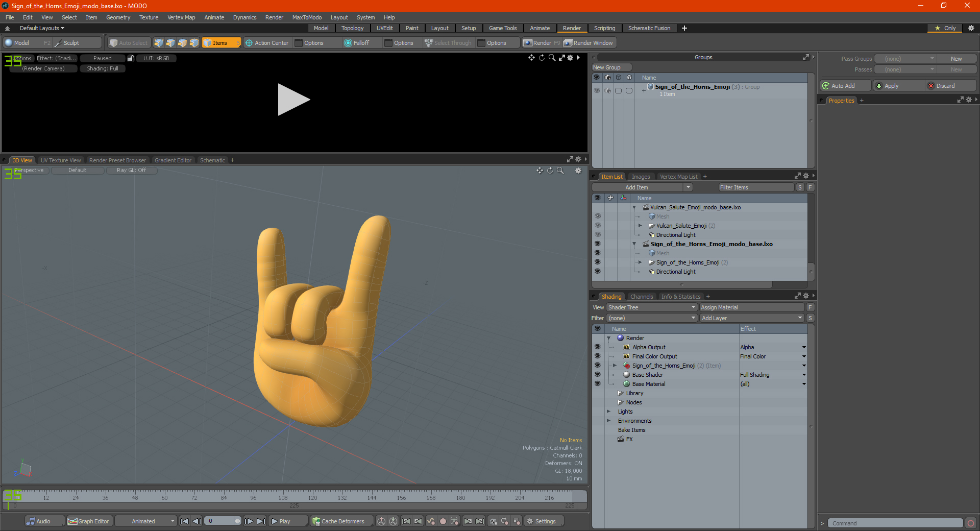Select Edges mode cube icon

pos(170,43)
